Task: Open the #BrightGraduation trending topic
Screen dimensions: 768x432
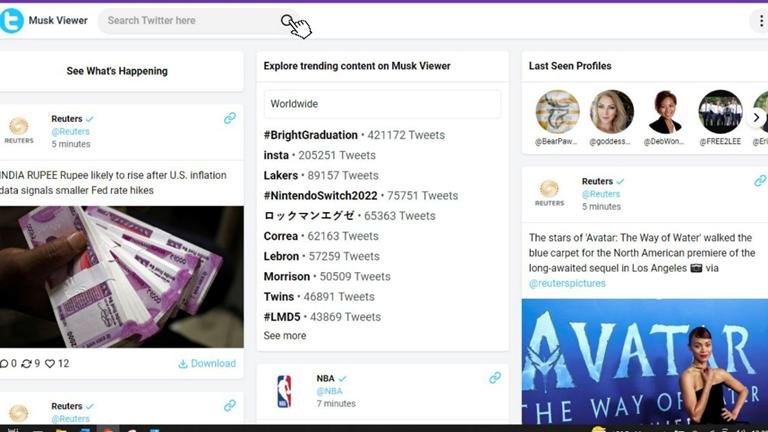Action: 310,135
